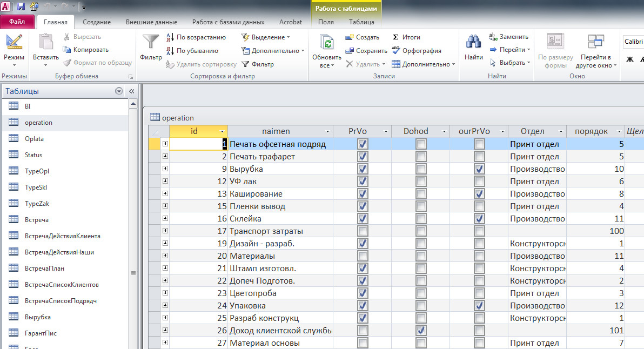This screenshot has height=349, width=644.
Task: Open the Отдел column dropdown arrow
Action: pos(561,131)
